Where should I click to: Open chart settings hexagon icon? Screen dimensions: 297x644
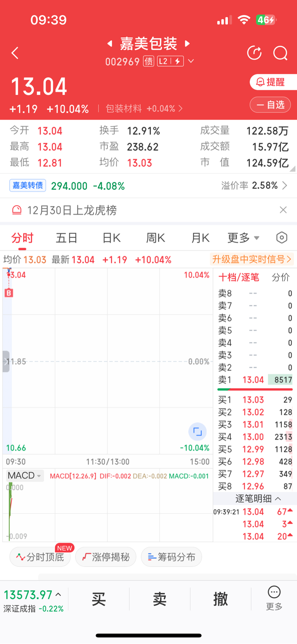pyautogui.click(x=282, y=237)
